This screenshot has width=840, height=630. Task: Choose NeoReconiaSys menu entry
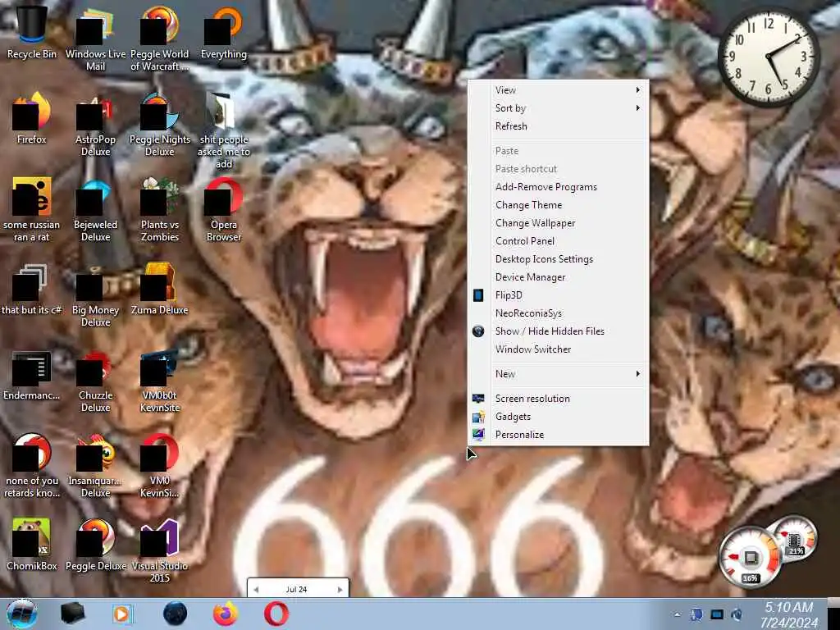click(558, 313)
